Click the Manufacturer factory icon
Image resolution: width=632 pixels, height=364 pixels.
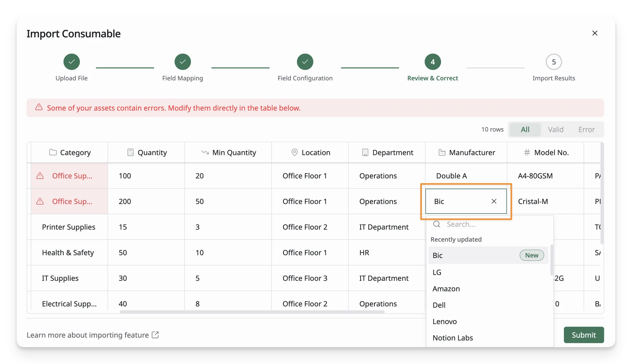tap(442, 152)
